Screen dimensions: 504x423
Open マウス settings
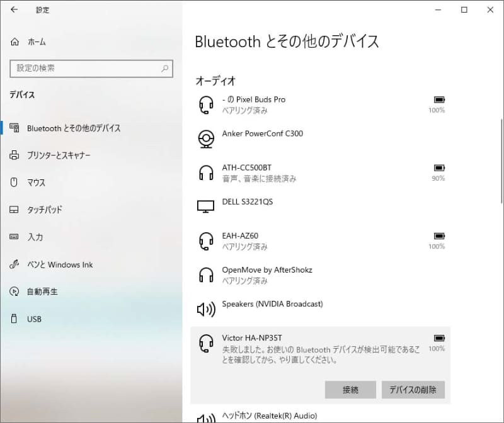click(37, 183)
